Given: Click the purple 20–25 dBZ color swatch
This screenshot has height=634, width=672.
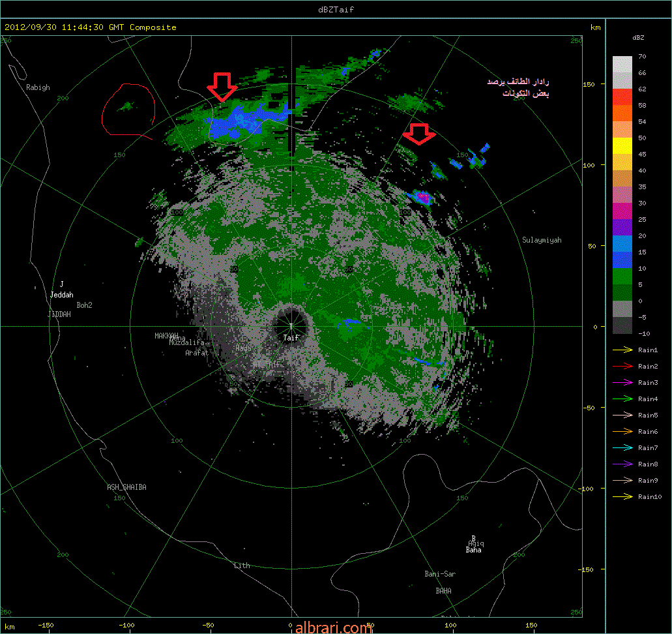Looking at the screenshot, I should click(622, 228).
